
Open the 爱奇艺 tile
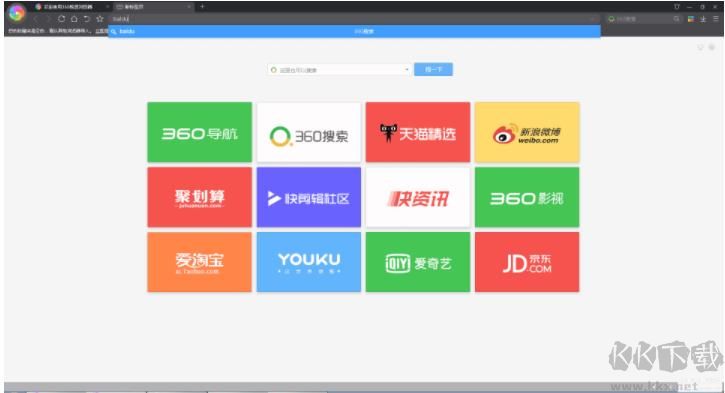[418, 262]
